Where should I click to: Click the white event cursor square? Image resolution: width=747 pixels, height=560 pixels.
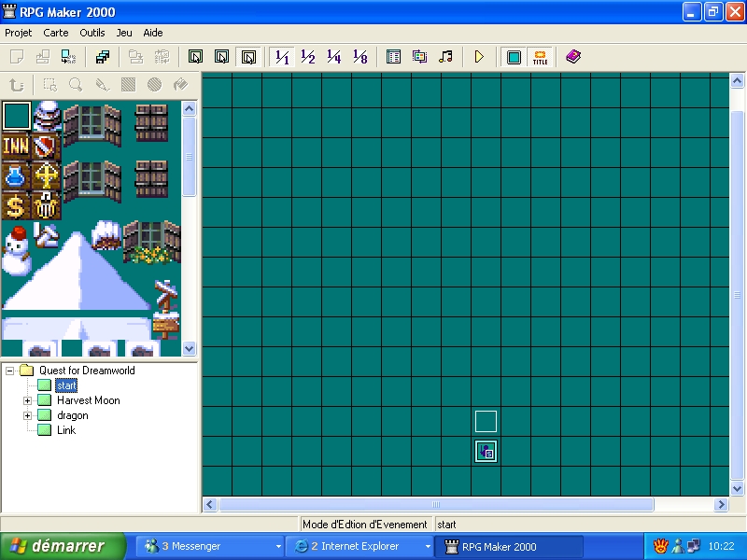tap(486, 422)
